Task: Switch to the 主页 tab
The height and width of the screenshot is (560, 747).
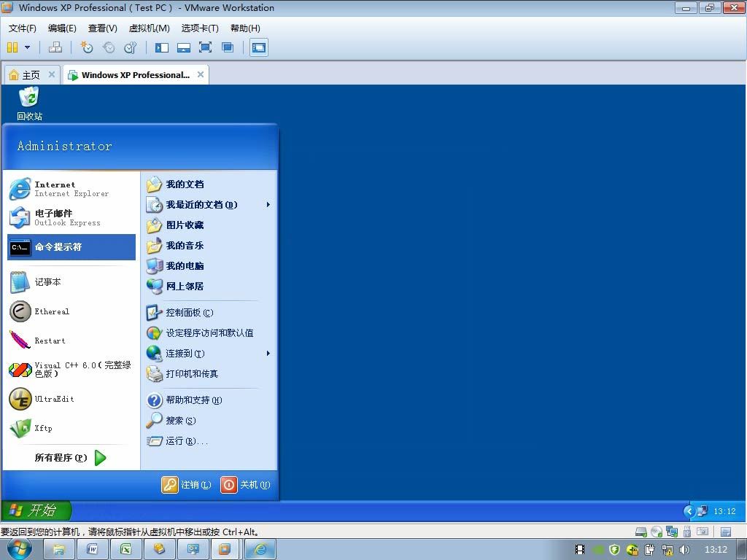Action: pos(31,75)
